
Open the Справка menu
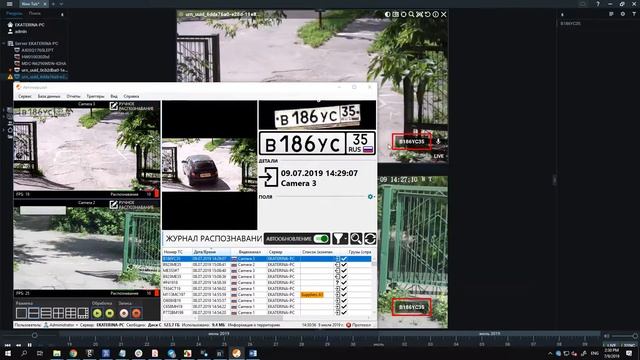(x=131, y=96)
